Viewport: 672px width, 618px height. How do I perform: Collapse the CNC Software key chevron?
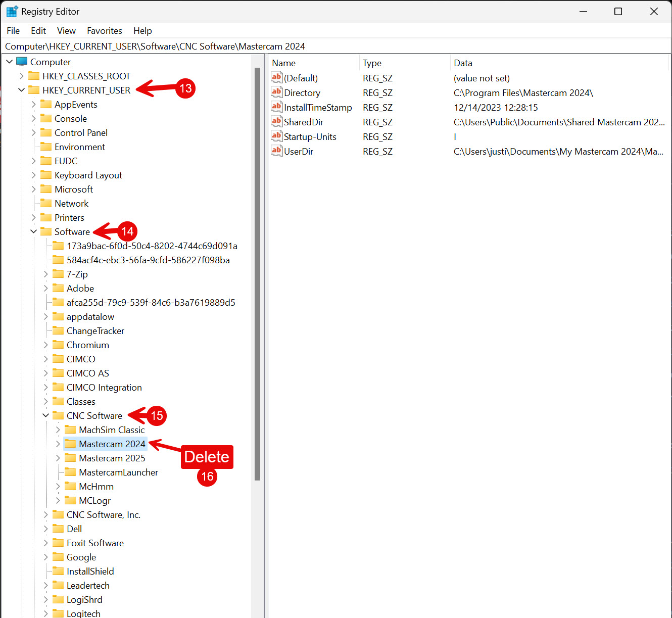click(x=45, y=415)
